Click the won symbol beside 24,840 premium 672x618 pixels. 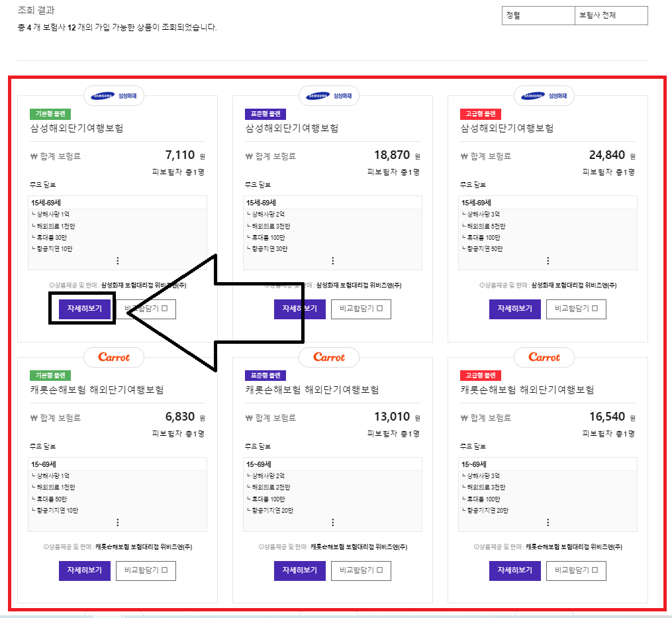[464, 156]
